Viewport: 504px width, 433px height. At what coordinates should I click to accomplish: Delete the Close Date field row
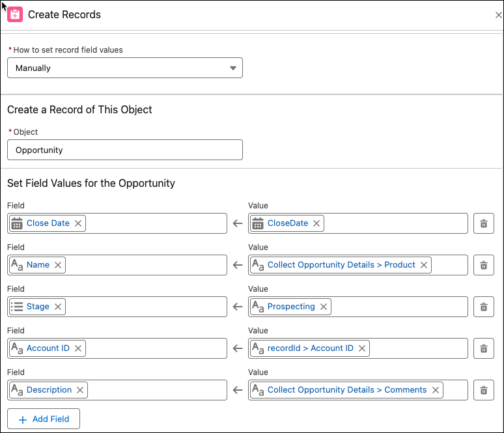point(483,223)
